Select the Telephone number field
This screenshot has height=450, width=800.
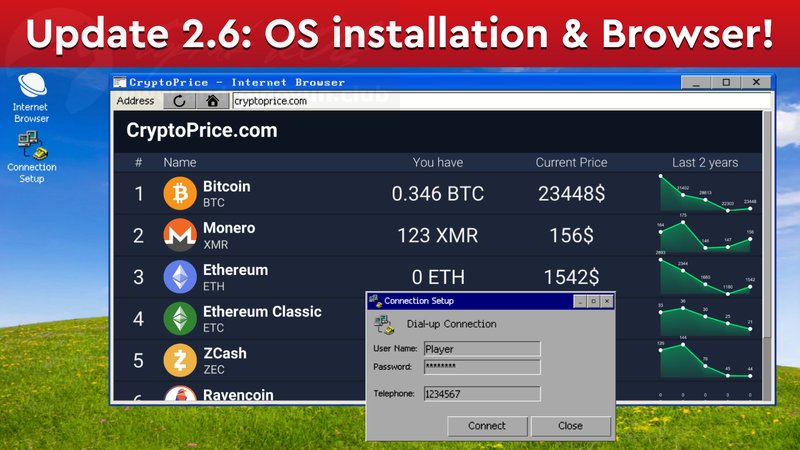tap(482, 394)
